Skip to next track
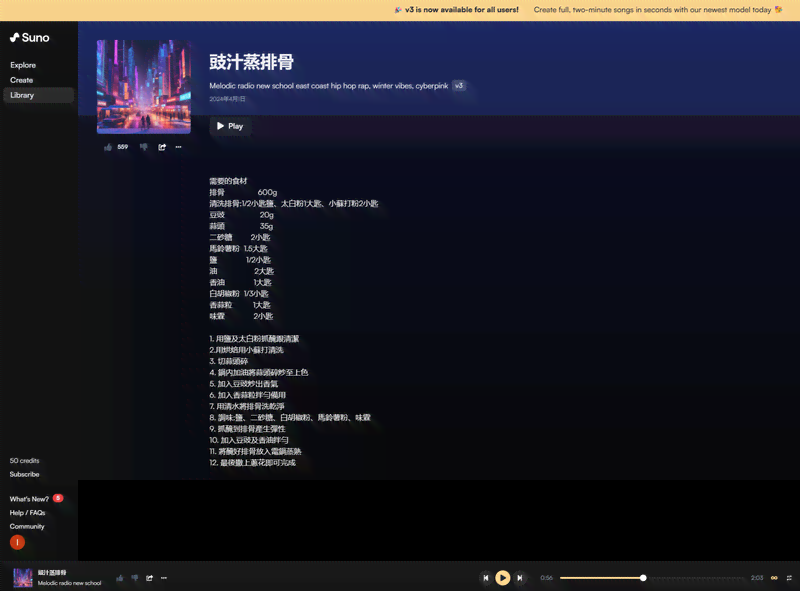 click(519, 578)
